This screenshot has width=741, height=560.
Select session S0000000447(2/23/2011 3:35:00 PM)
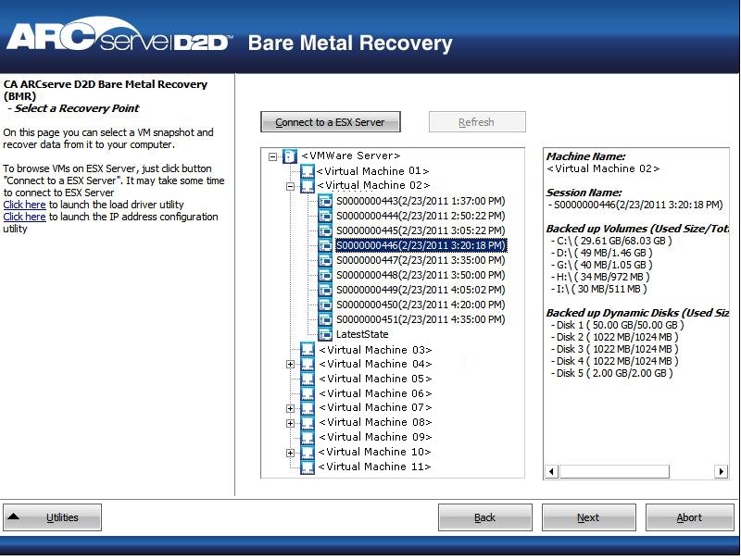(421, 260)
